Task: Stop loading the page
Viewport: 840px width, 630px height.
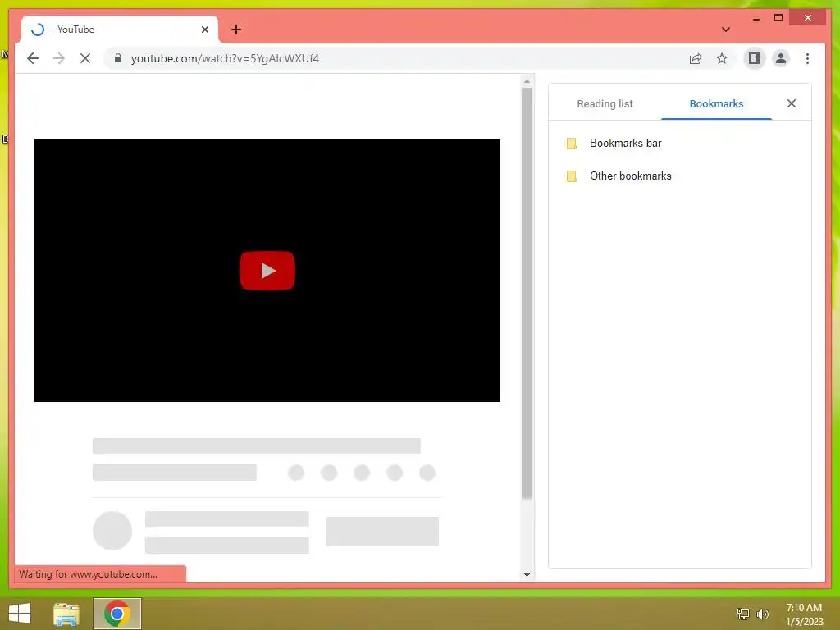Action: point(85,58)
